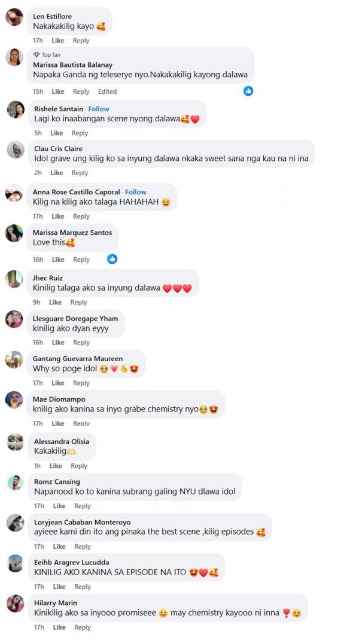This screenshot has height=644, width=359.
Task: Like Len Estillore's comment
Action: (58, 40)
